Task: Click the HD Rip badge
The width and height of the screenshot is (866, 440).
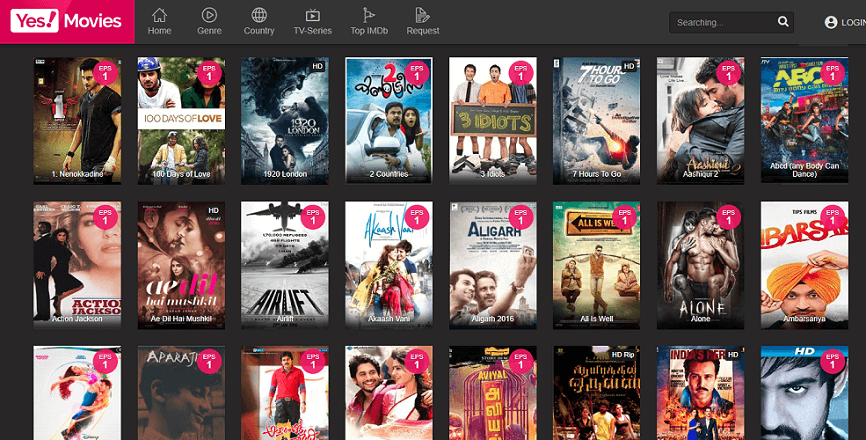Action: tap(624, 354)
